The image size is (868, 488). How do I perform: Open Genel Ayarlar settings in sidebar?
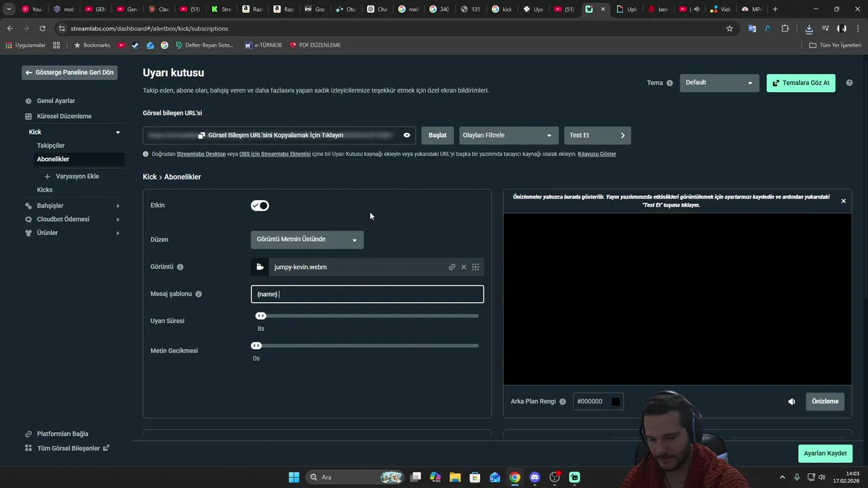(56, 101)
